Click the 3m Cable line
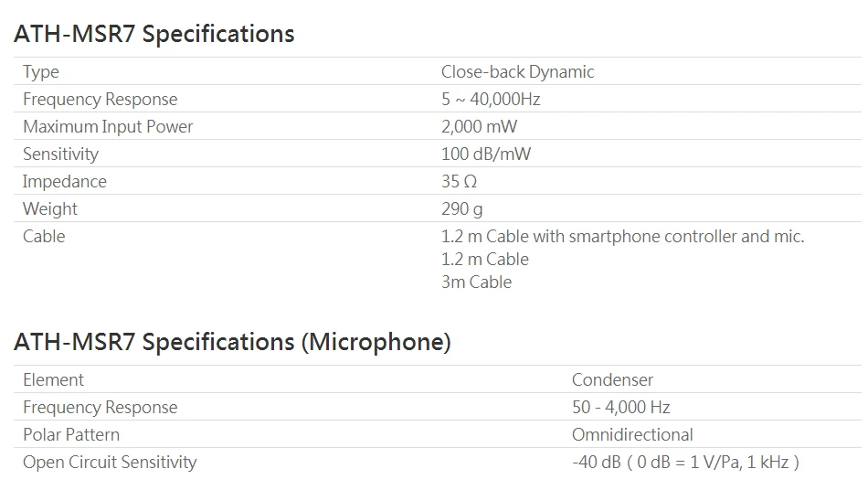The height and width of the screenshot is (490, 868). 477,282
